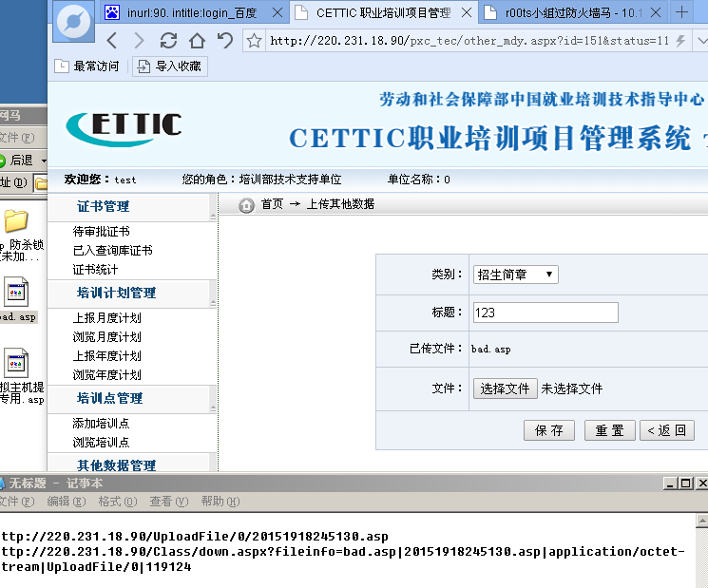Viewport: 708px width, 588px height.
Task: Open 其他数据管理 menu header
Action: tap(116, 465)
